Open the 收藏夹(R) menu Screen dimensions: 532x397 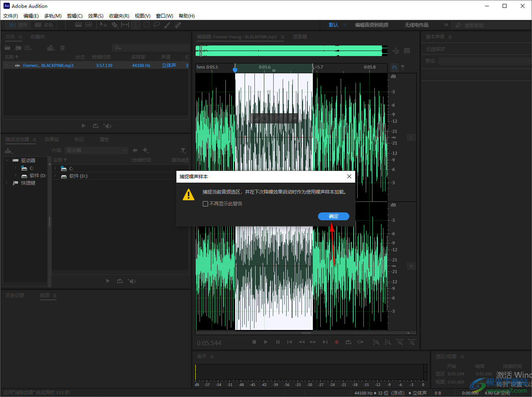pyautogui.click(x=119, y=16)
